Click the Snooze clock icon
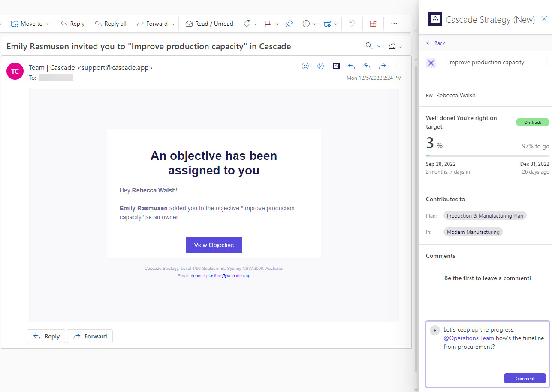 tap(306, 24)
